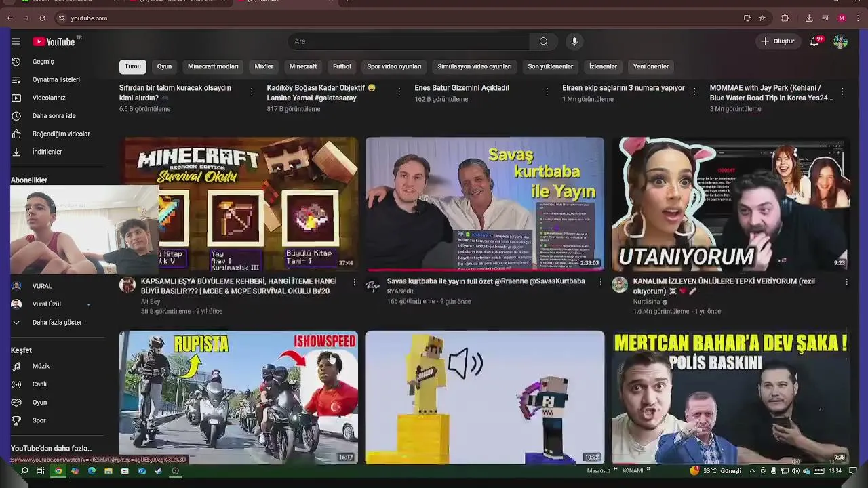Select the Yeni öneriler chip
Screen dimensions: 868x488
[x=651, y=66]
